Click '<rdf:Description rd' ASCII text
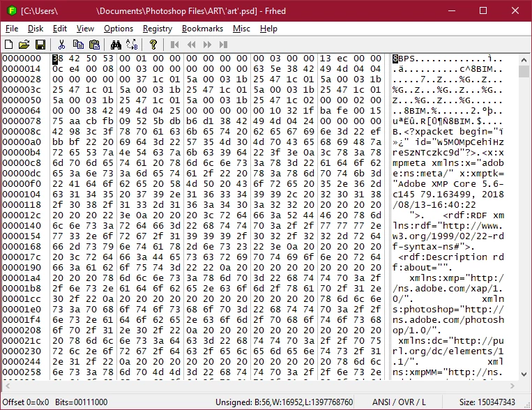The width and height of the screenshot is (532, 410). pos(451,257)
